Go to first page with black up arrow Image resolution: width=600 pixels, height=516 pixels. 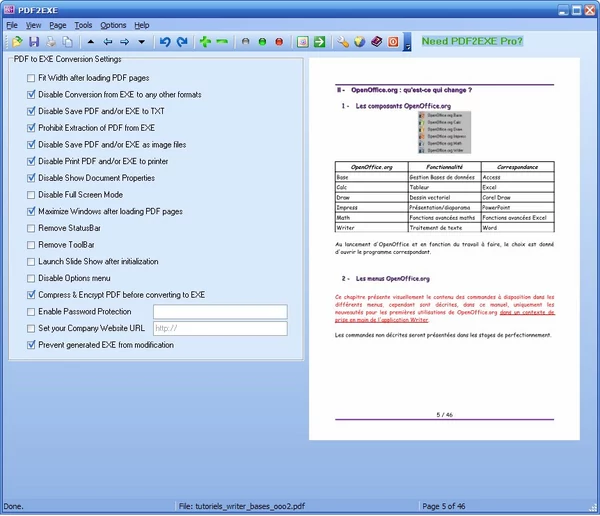pos(91,41)
